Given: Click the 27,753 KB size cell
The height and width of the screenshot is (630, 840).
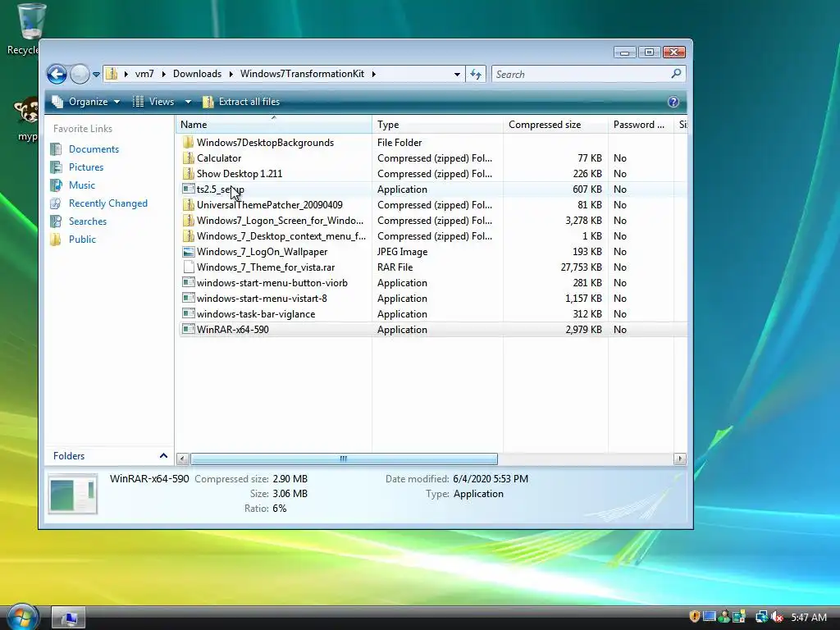Looking at the screenshot, I should pos(582,267).
